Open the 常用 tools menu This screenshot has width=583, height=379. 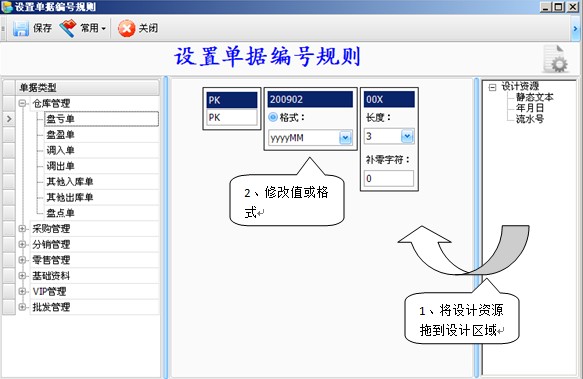93,28
